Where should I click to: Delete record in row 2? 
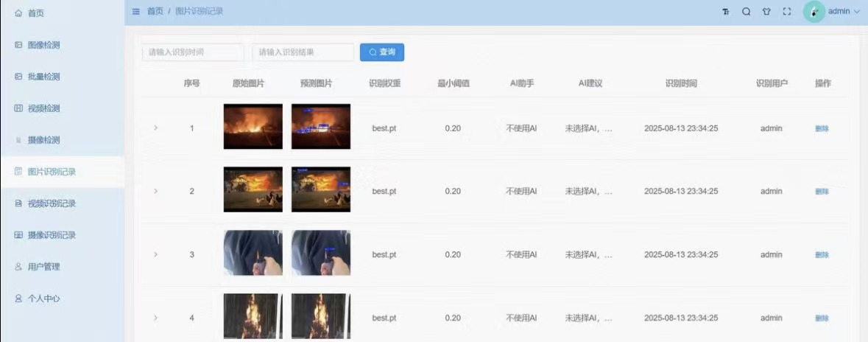(x=822, y=191)
